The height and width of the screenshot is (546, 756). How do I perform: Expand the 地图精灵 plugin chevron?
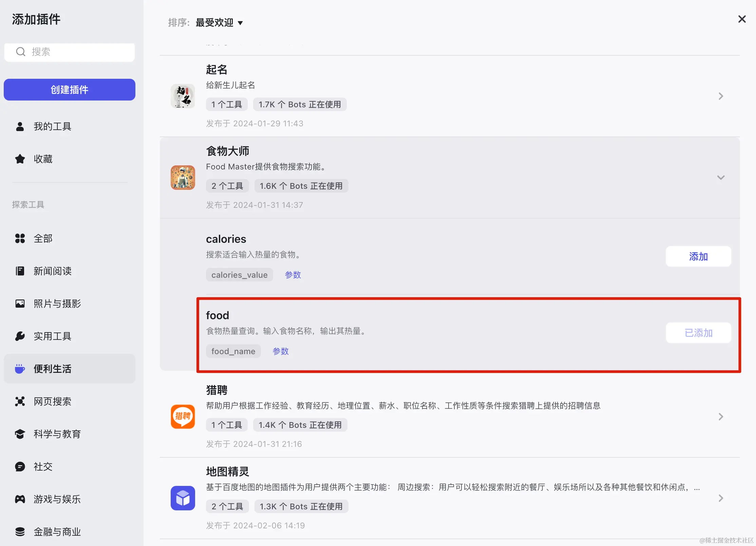click(x=721, y=498)
